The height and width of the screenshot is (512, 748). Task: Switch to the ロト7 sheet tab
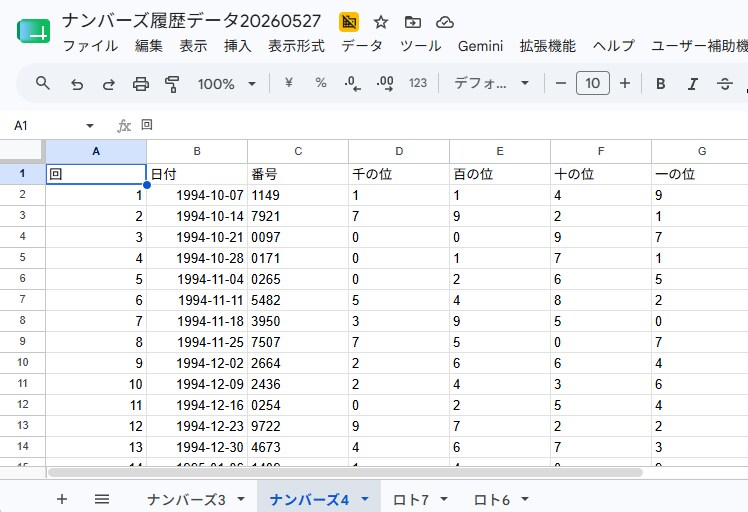point(411,500)
